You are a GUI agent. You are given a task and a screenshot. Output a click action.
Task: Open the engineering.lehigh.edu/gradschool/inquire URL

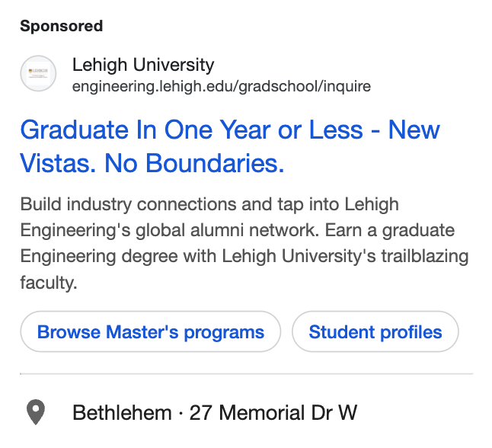[x=221, y=86]
